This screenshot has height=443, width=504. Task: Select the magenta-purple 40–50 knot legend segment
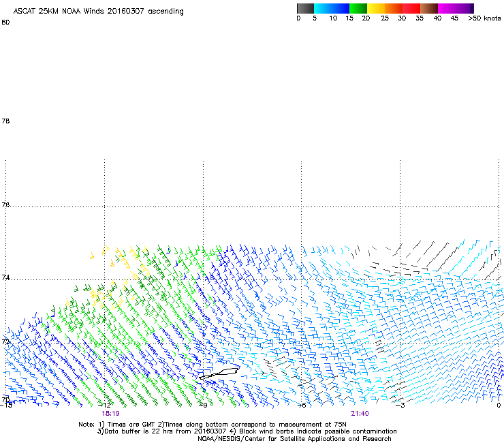click(x=456, y=8)
